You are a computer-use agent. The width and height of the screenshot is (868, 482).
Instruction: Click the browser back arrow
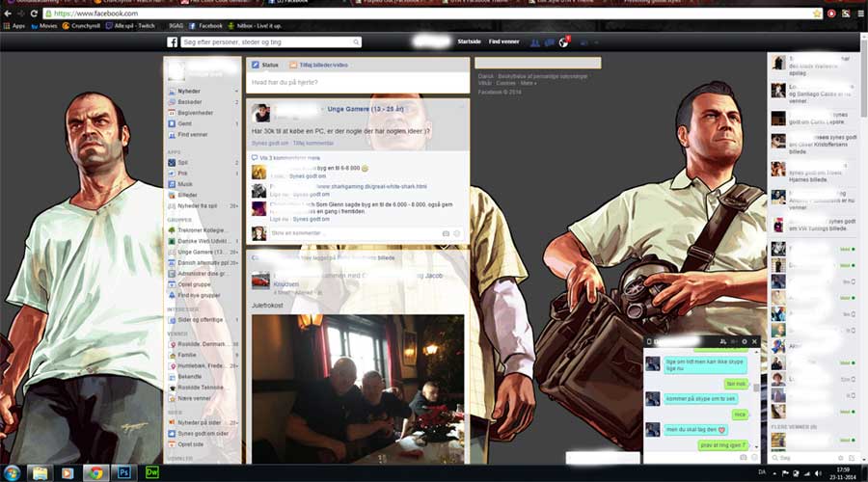tap(8, 13)
